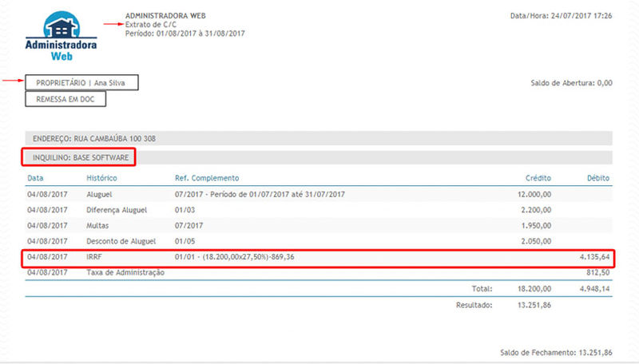
Task: Click the Débito column header
Action: [598, 177]
